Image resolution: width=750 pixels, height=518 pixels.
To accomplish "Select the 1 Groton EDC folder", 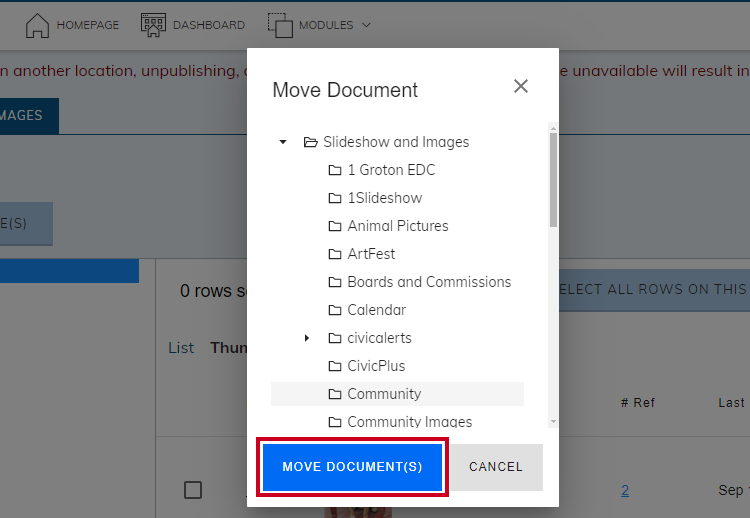I will [391, 170].
